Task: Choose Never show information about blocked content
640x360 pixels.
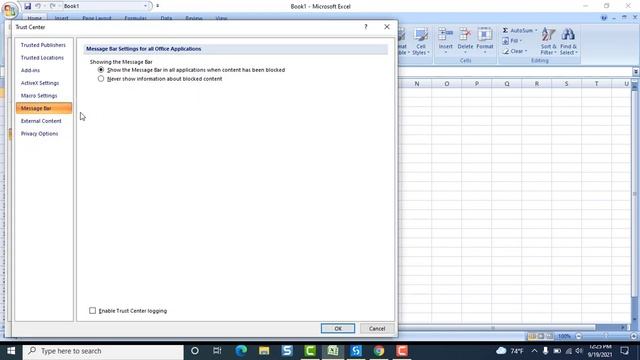Action: coord(101,79)
